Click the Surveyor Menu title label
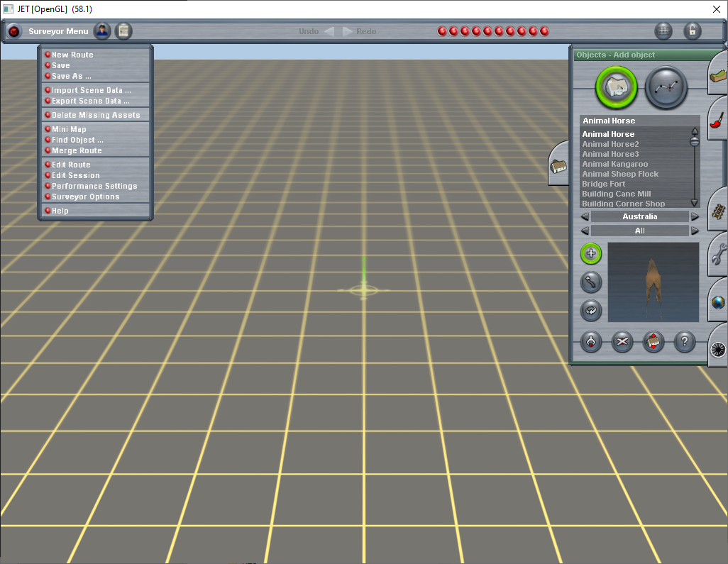The width and height of the screenshot is (728, 564). tap(58, 31)
